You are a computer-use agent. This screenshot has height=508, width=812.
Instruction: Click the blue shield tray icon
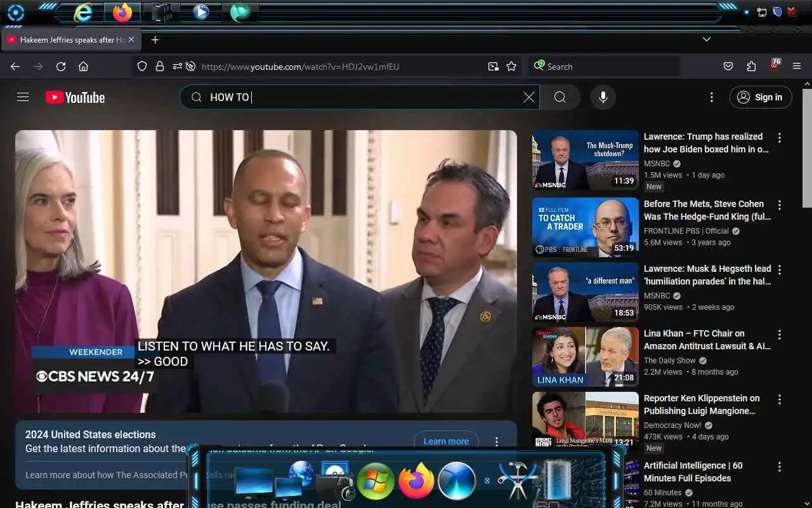click(x=777, y=11)
